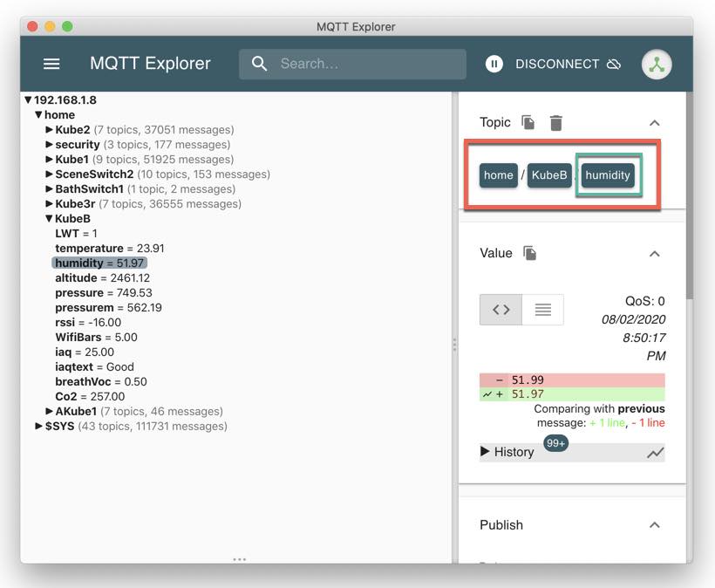Open history chart icon
The width and height of the screenshot is (715, 588).
pos(655,453)
